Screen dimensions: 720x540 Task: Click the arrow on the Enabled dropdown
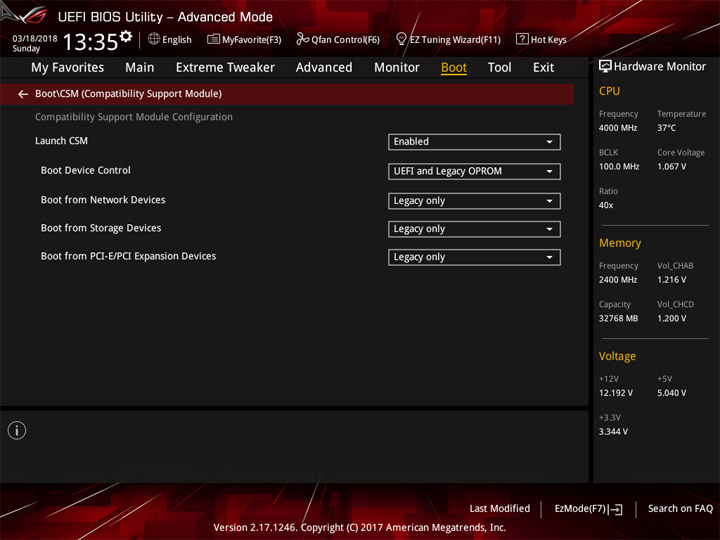[x=549, y=142]
